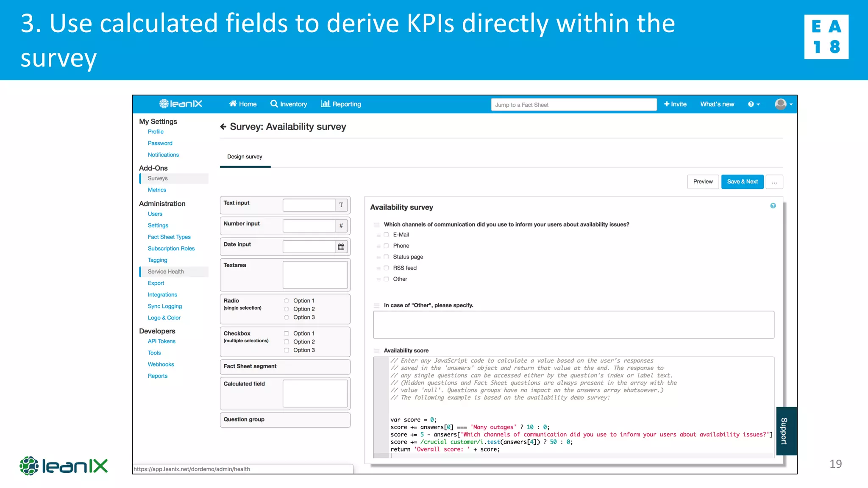This screenshot has width=868, height=488.
Task: Open Export in the sidebar
Action: pyautogui.click(x=156, y=283)
